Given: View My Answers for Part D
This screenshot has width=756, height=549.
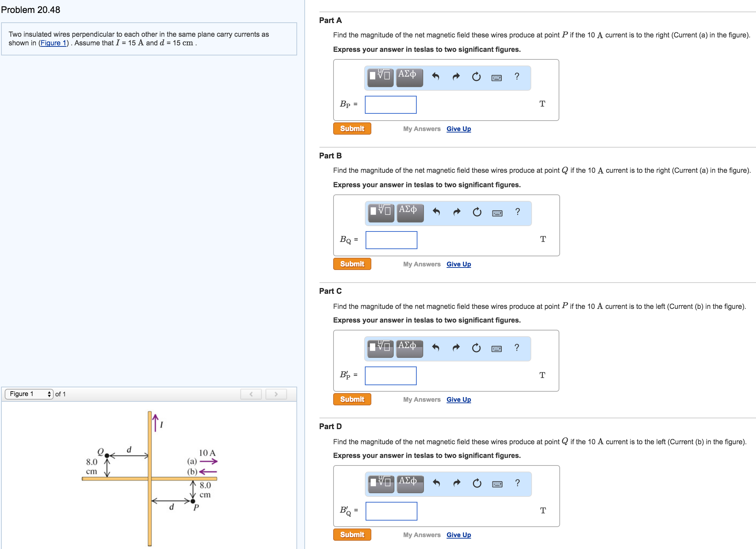Looking at the screenshot, I should 422,535.
